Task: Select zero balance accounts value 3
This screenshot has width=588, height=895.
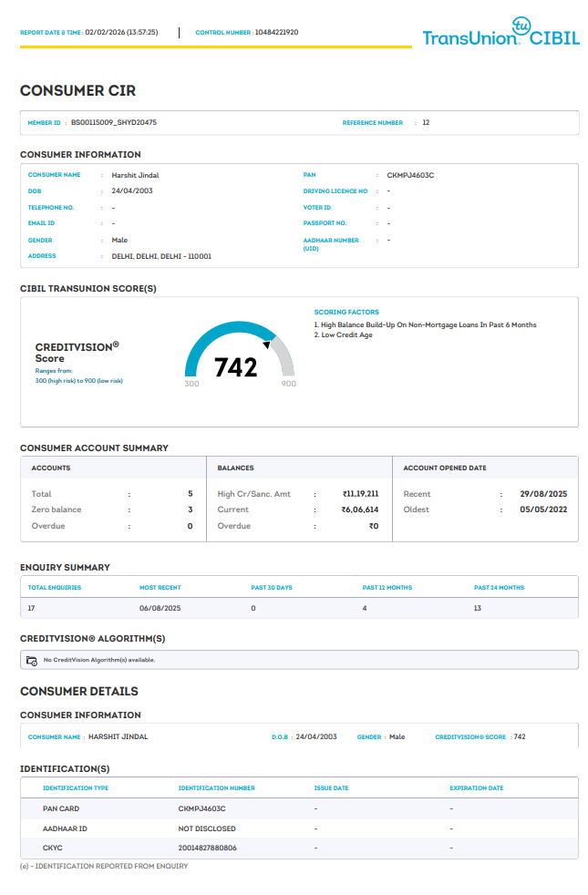Action: [x=191, y=509]
